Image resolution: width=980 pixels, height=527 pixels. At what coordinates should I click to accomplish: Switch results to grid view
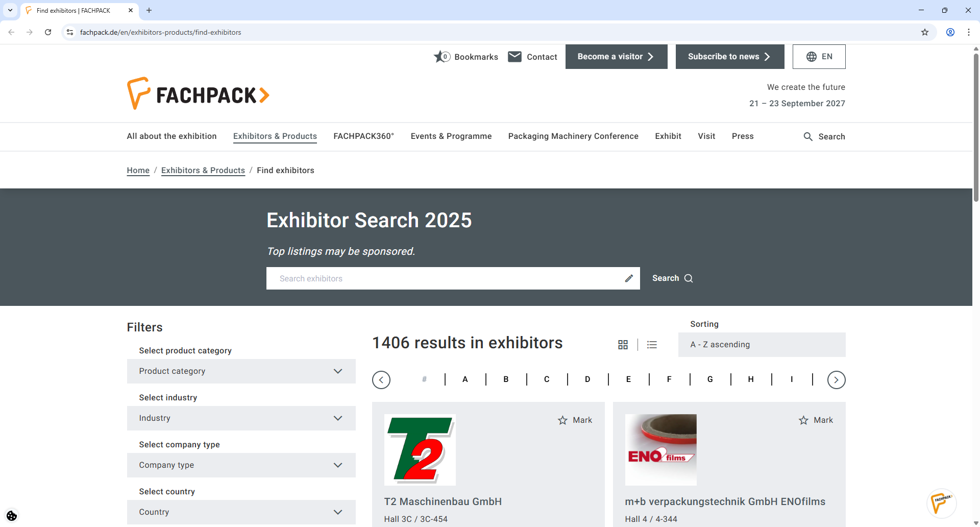(623, 344)
